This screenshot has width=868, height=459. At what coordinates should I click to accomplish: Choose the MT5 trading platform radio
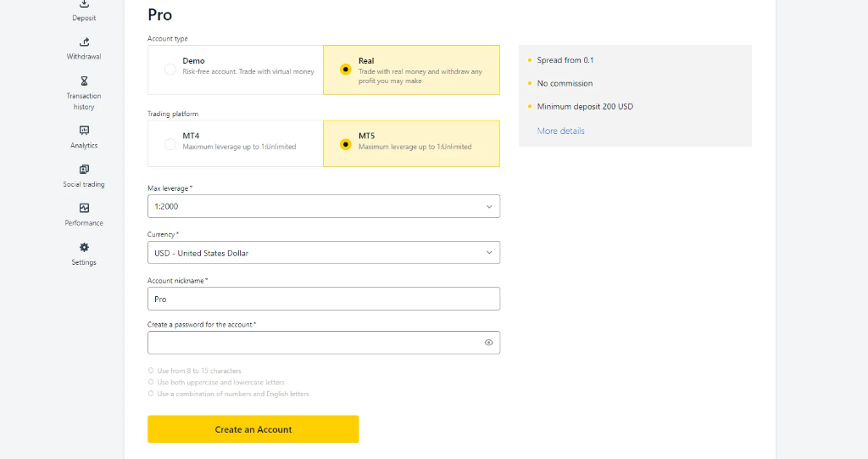click(x=345, y=144)
